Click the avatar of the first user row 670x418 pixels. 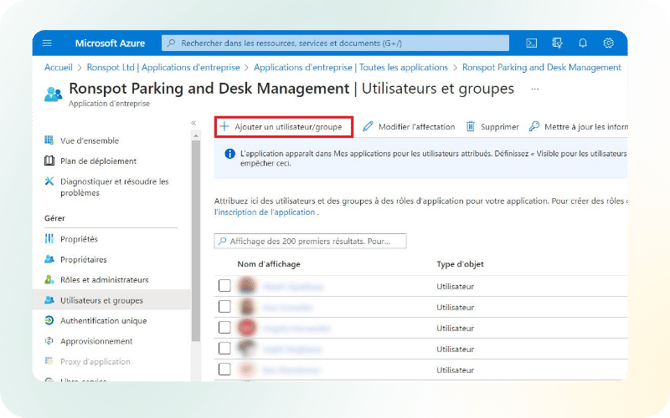click(x=247, y=286)
